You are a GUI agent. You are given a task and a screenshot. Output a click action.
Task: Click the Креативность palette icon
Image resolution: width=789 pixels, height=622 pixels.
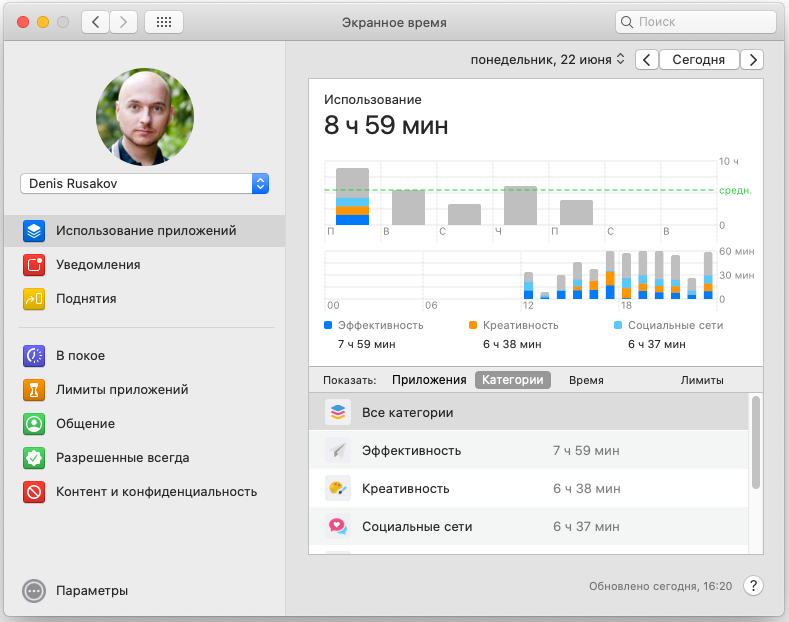(338, 489)
